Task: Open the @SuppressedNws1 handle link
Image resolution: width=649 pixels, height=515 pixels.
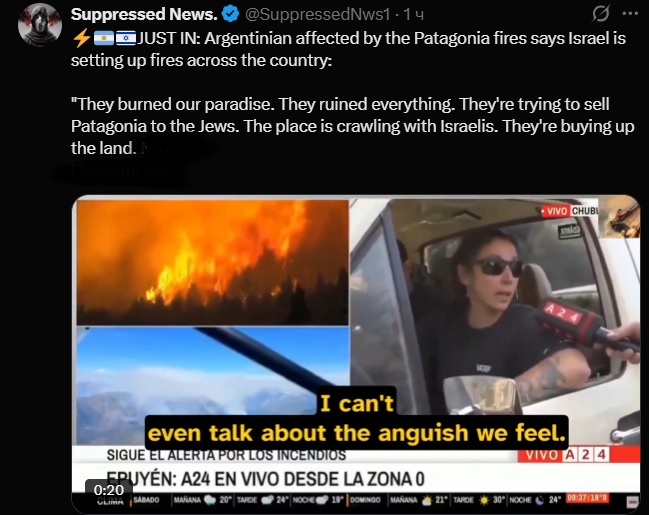Action: pyautogui.click(x=317, y=14)
